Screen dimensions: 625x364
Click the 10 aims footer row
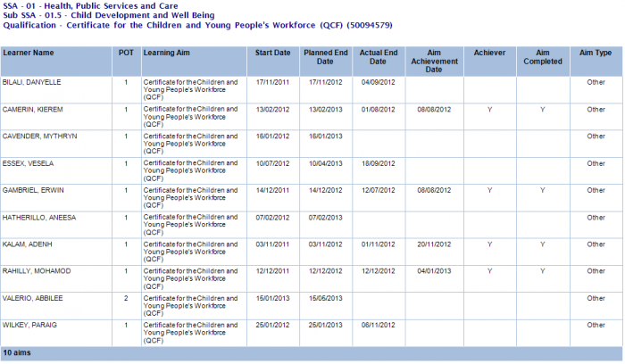(17, 354)
